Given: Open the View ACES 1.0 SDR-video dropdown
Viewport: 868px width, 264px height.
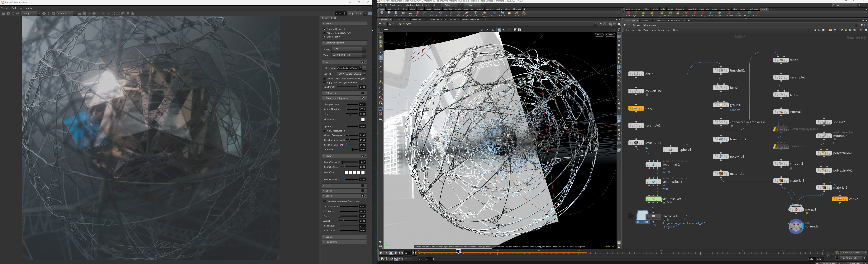Looking at the screenshot, I should (349, 55).
